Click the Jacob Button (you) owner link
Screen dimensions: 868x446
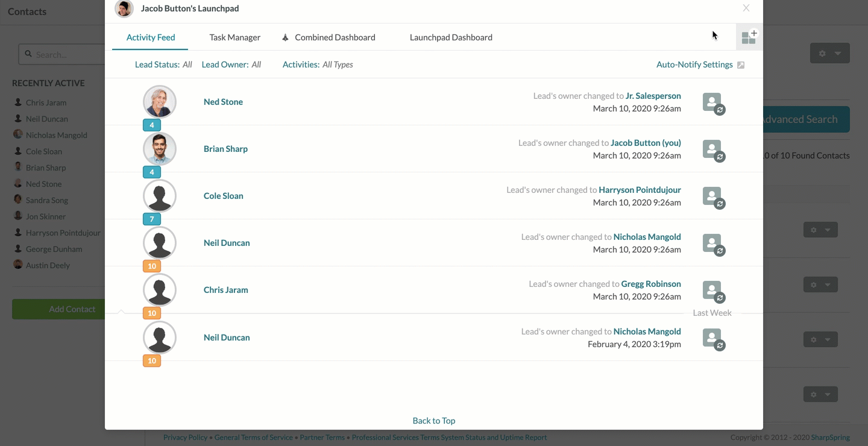pyautogui.click(x=646, y=143)
